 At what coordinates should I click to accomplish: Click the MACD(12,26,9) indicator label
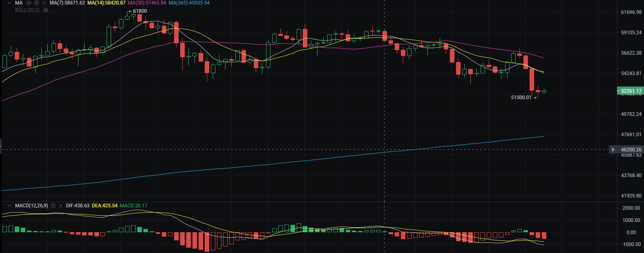click(x=31, y=206)
